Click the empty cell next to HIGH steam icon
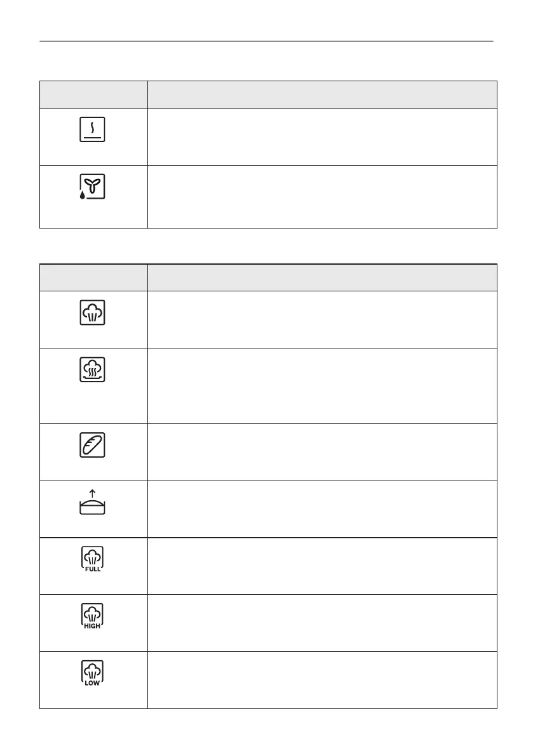This screenshot has width=533, height=756. coord(322,623)
